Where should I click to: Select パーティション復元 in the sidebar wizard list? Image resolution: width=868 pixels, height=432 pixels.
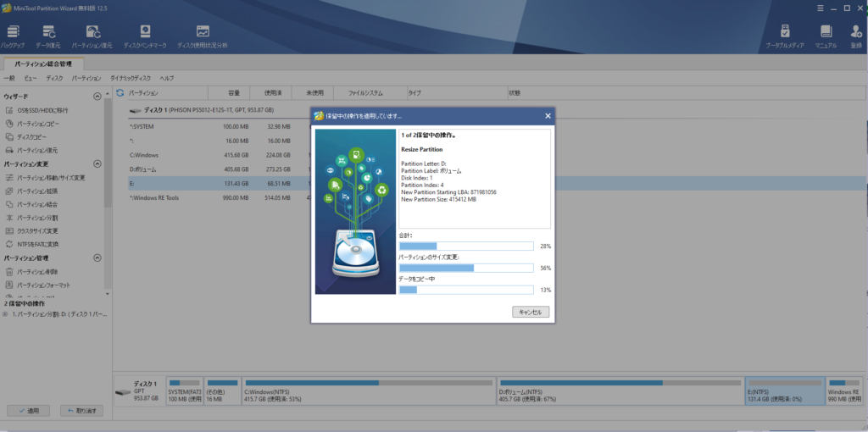click(x=31, y=150)
